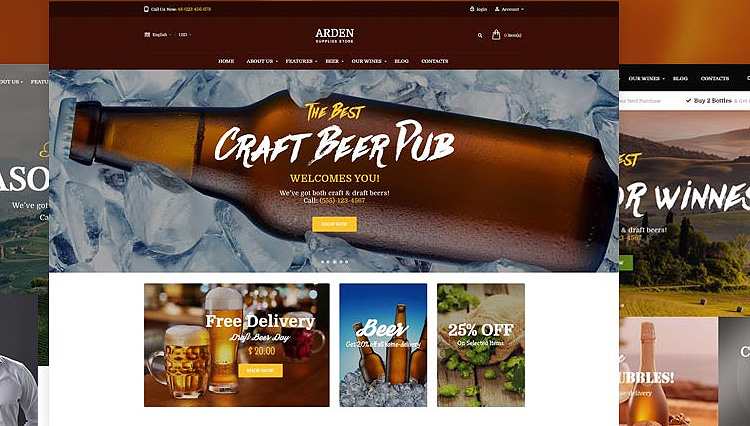Click Shop Now on Free Delivery banner
Image resolution: width=750 pixels, height=426 pixels.
tap(261, 370)
